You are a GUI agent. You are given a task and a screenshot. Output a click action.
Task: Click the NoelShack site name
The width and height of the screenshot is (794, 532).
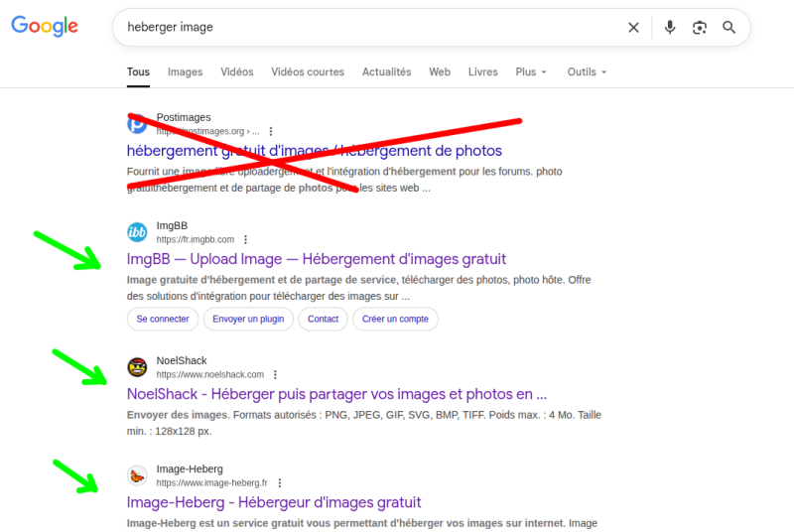[182, 360]
